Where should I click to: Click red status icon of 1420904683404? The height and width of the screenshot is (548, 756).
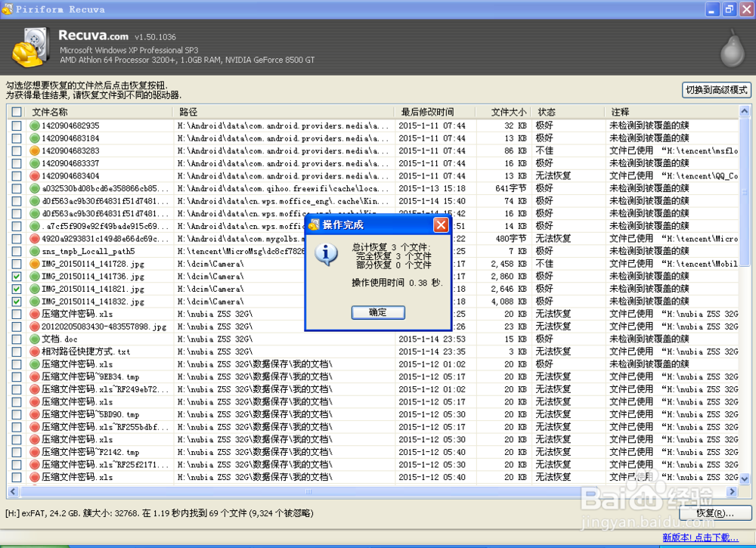click(34, 175)
